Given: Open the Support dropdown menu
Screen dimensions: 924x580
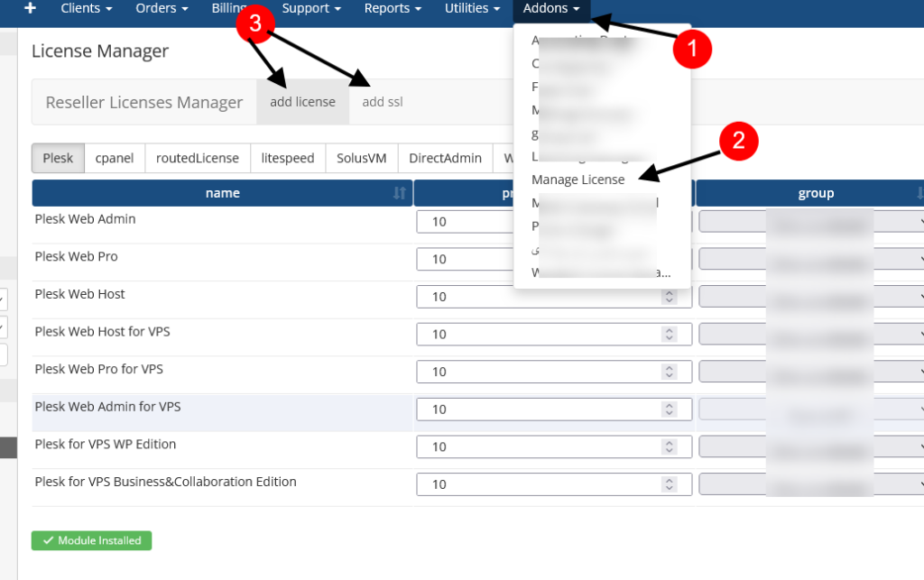Looking at the screenshot, I should pyautogui.click(x=311, y=8).
